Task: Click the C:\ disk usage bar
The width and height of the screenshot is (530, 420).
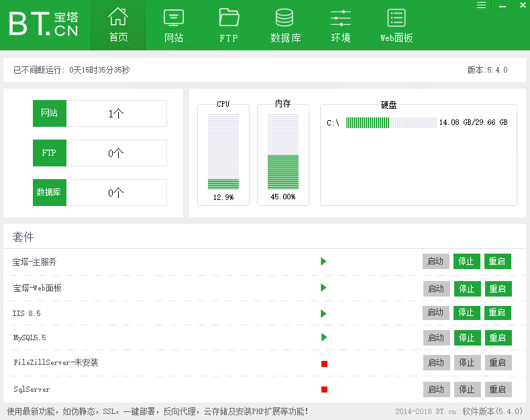Action: coord(391,122)
